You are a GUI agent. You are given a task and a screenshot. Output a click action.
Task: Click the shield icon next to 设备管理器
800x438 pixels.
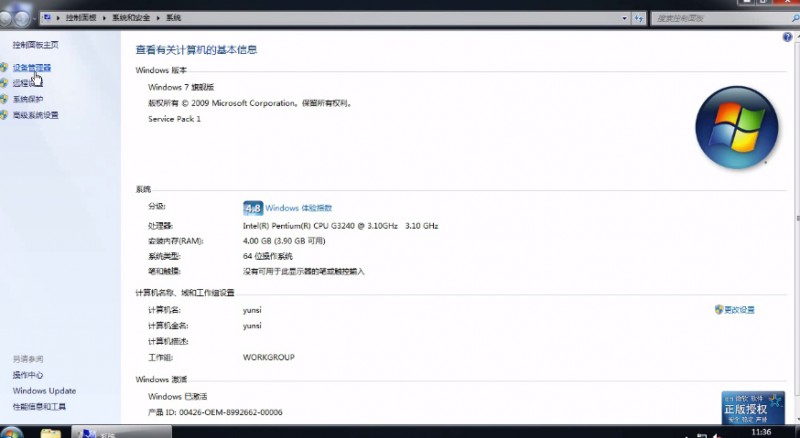[4, 67]
